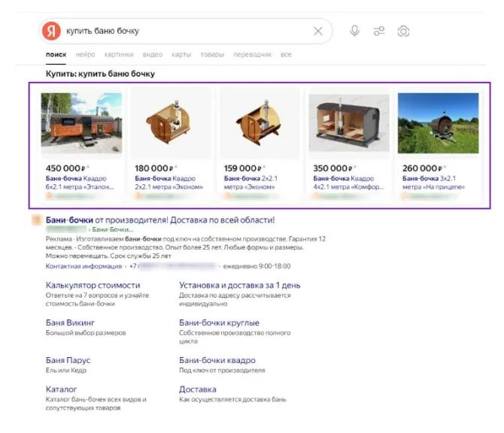This screenshot has width=504, height=433.
Task: Open 'Баня-бочка Квадро 6x2.1 метра «Эталон' link
Action: [80, 183]
